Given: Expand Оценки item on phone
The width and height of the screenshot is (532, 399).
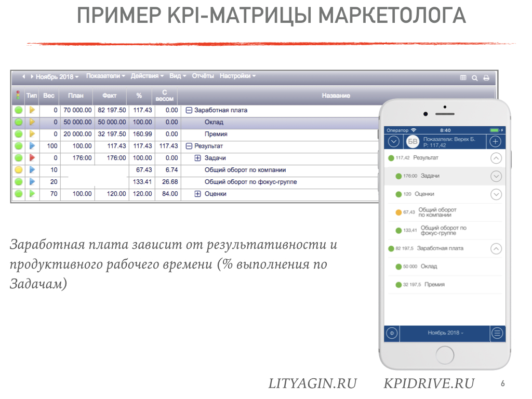Looking at the screenshot, I should coord(496,194).
